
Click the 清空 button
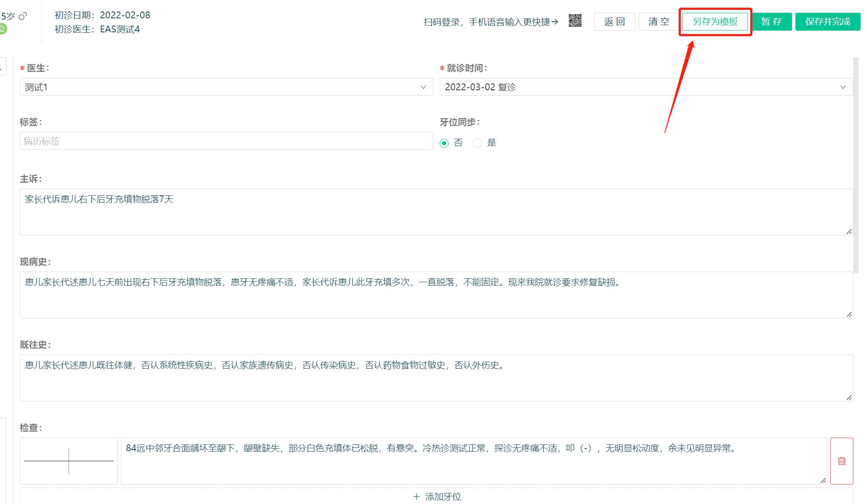coord(659,22)
